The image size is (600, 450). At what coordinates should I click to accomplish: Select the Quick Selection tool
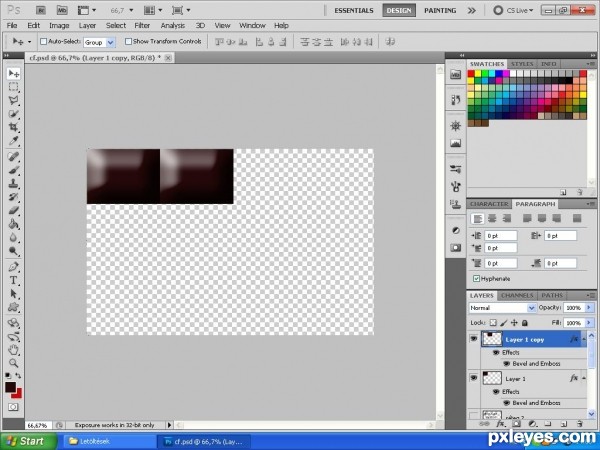click(x=13, y=114)
